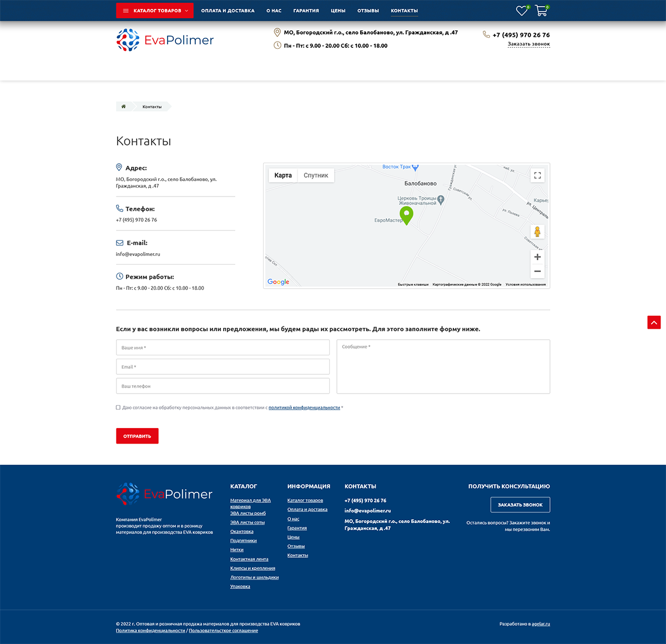Click the home icon in the breadcrumb
Screen dimensions: 666x644
click(123, 107)
